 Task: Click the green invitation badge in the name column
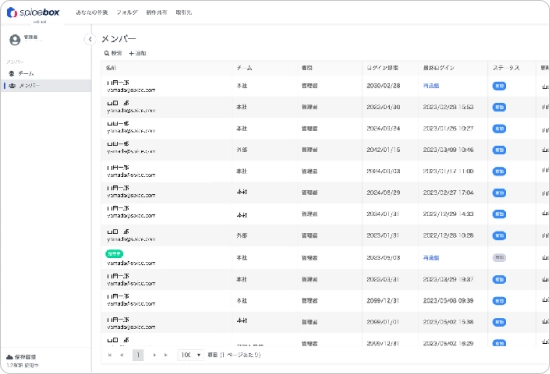click(x=114, y=253)
